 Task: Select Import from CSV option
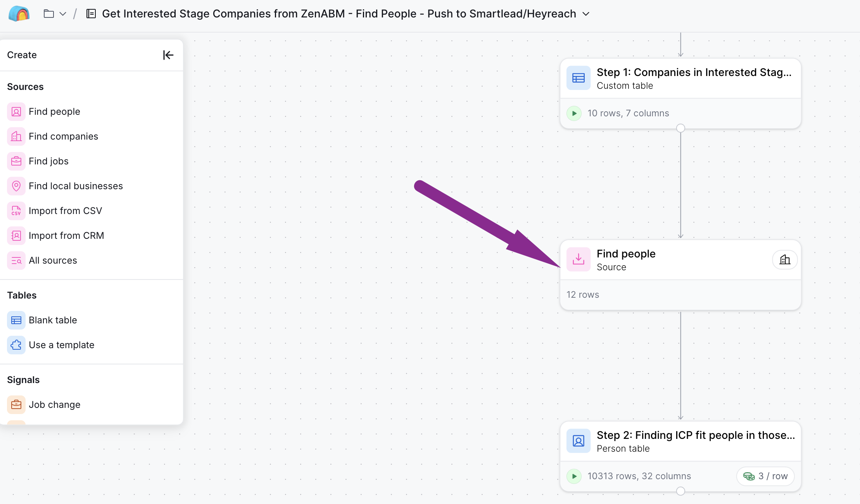tap(65, 211)
